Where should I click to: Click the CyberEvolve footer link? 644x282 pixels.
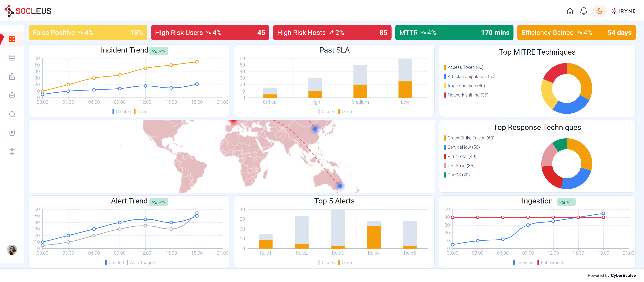623,275
